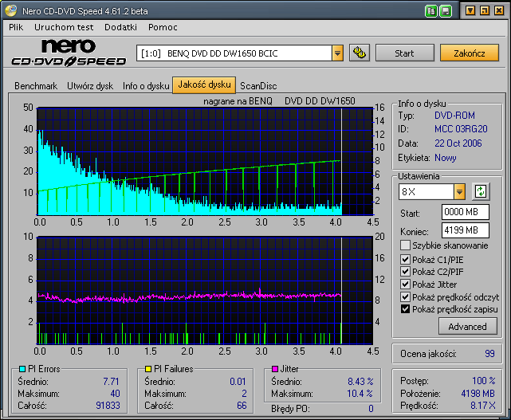
Task: Click the cyan PI Errors color swatch
Action: [22, 369]
